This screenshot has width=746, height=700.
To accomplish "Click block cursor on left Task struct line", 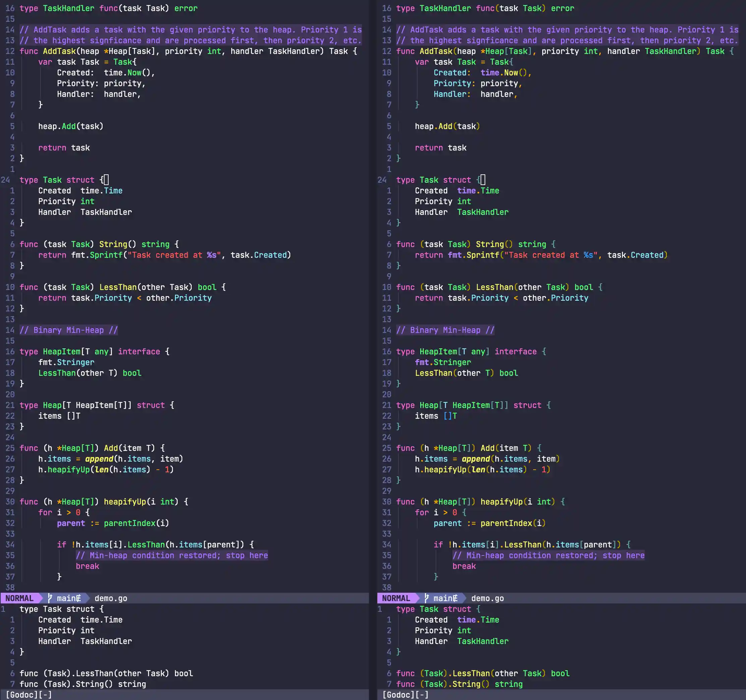I will pyautogui.click(x=106, y=180).
